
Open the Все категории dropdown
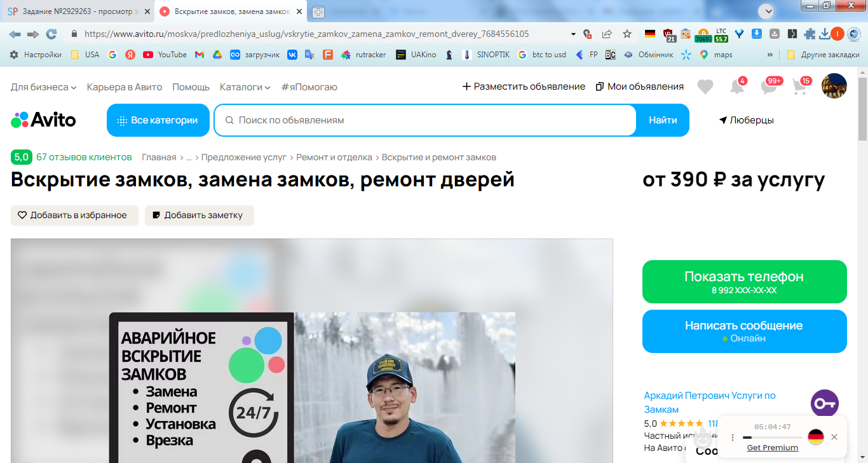click(x=158, y=120)
